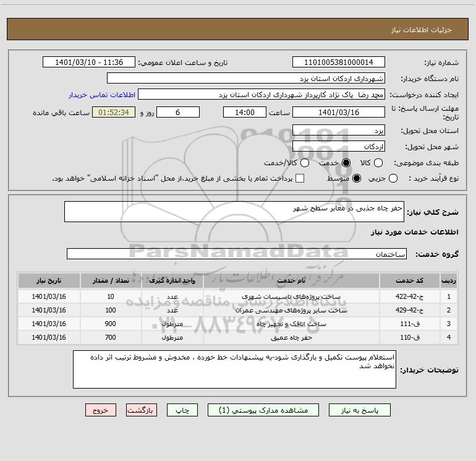Select the کالا radio button
Screen dimensions: 476x461
(378, 163)
